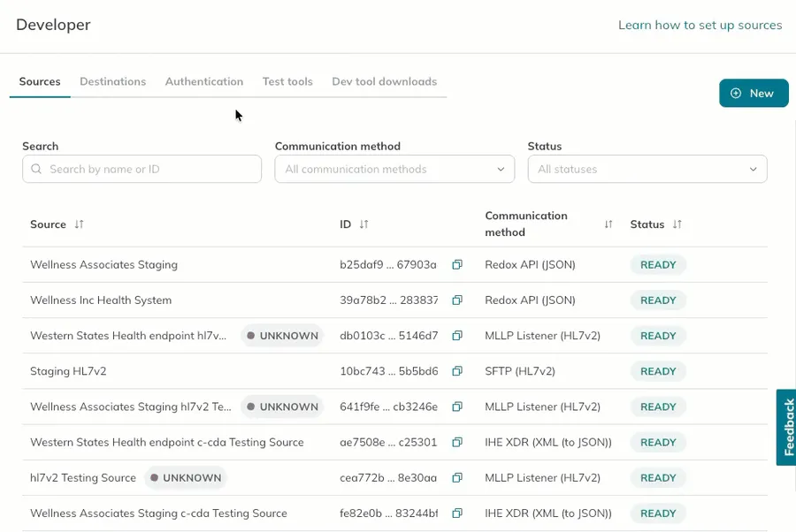Sort by Communication method column

[608, 224]
